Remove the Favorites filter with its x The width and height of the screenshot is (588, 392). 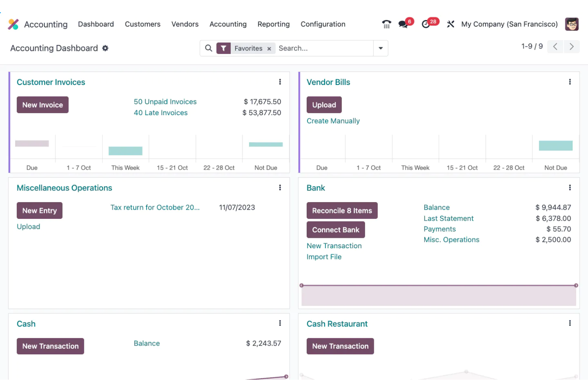click(269, 48)
